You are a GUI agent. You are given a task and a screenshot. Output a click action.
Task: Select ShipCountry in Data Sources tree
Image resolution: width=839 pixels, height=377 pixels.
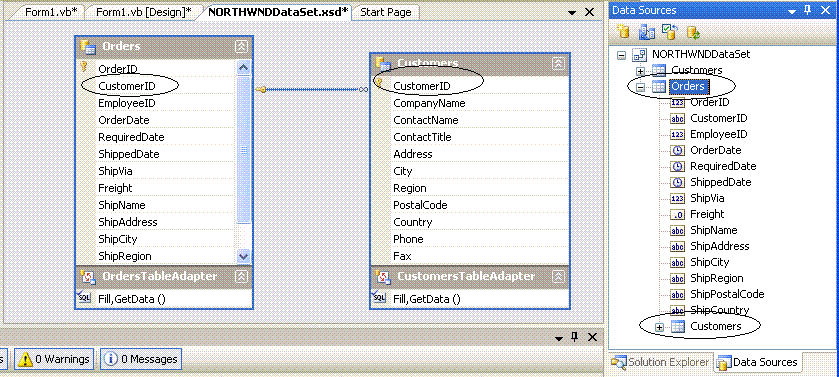719,310
